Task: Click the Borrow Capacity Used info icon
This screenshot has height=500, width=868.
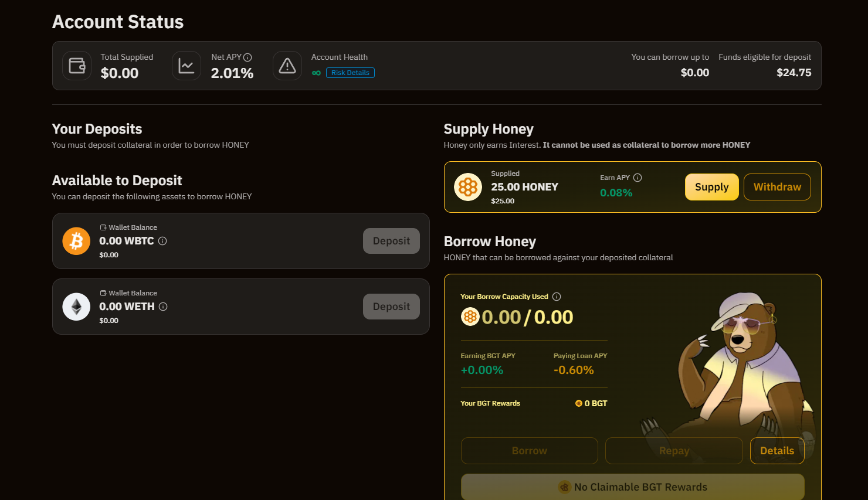Action: click(557, 297)
